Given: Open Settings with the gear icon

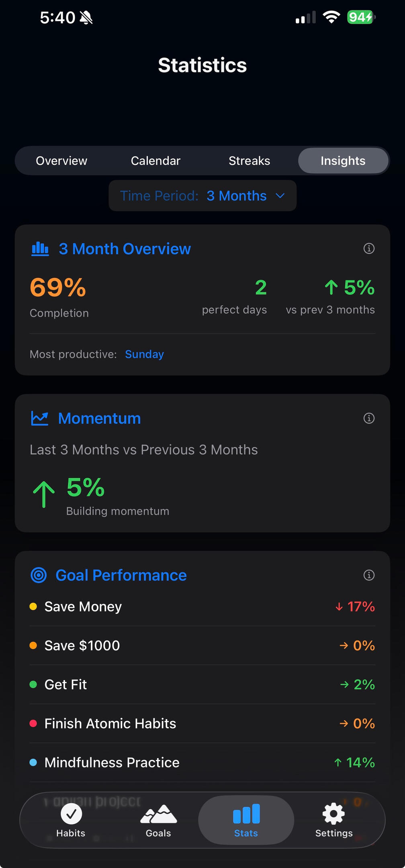Looking at the screenshot, I should pos(333,814).
